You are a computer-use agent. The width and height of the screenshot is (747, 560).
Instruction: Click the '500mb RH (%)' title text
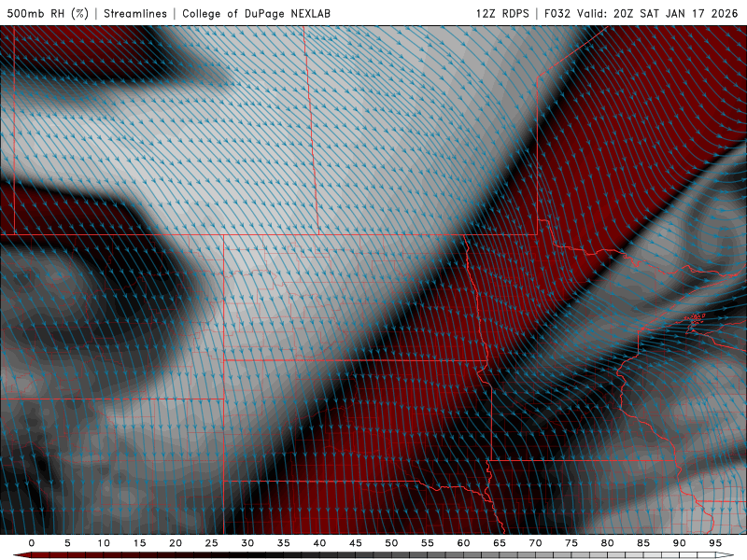click(48, 13)
